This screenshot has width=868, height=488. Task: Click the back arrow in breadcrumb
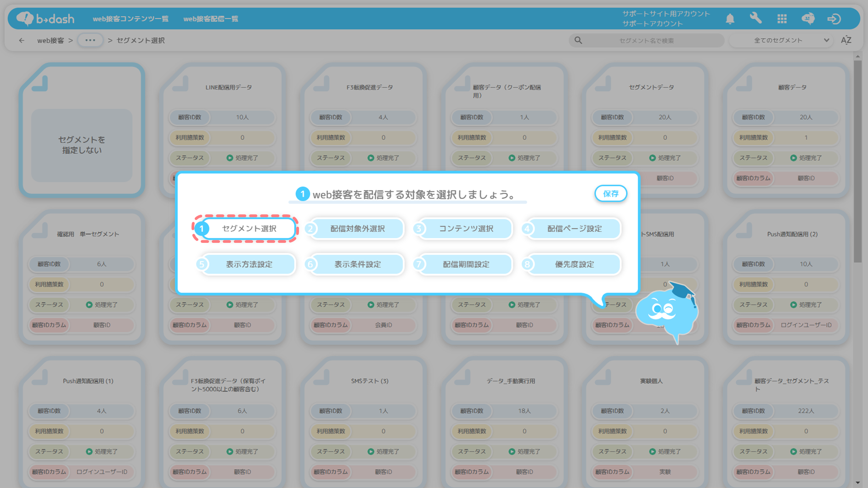coord(22,40)
